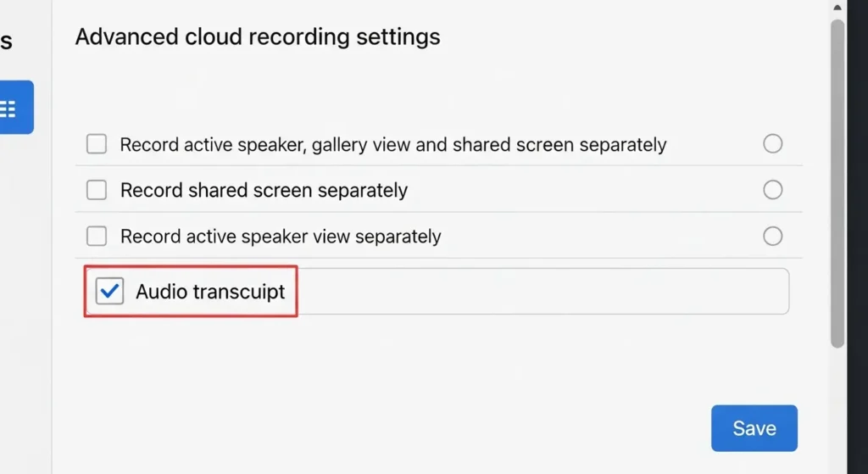The height and width of the screenshot is (474, 868).
Task: Select the circle beside Record shared screen separately
Action: (772, 189)
